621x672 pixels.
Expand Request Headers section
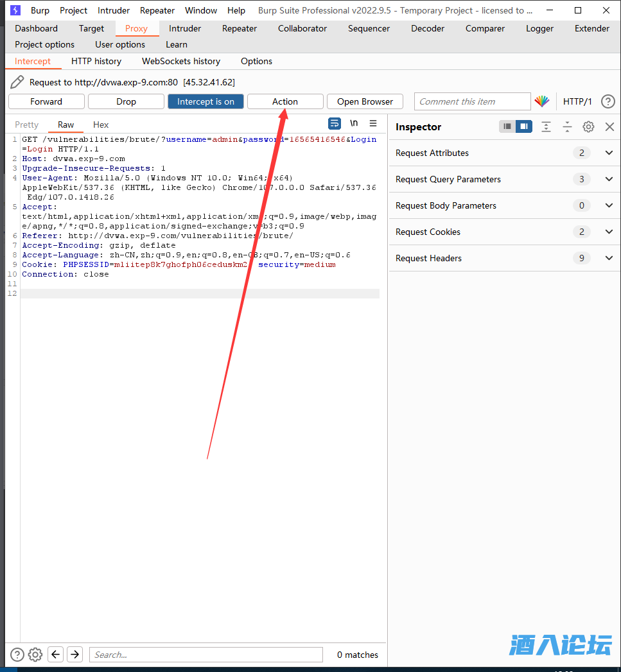609,258
